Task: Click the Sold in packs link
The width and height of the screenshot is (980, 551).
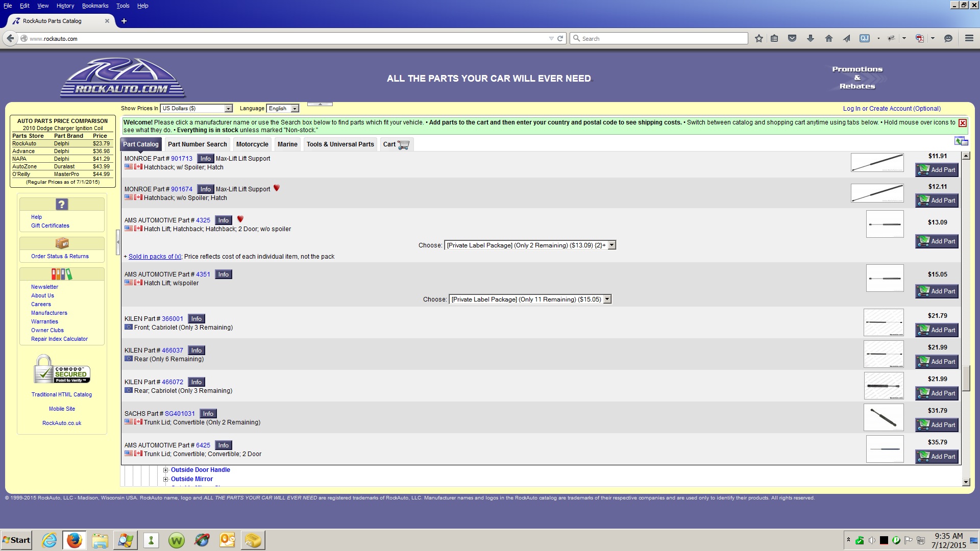Action: point(155,257)
